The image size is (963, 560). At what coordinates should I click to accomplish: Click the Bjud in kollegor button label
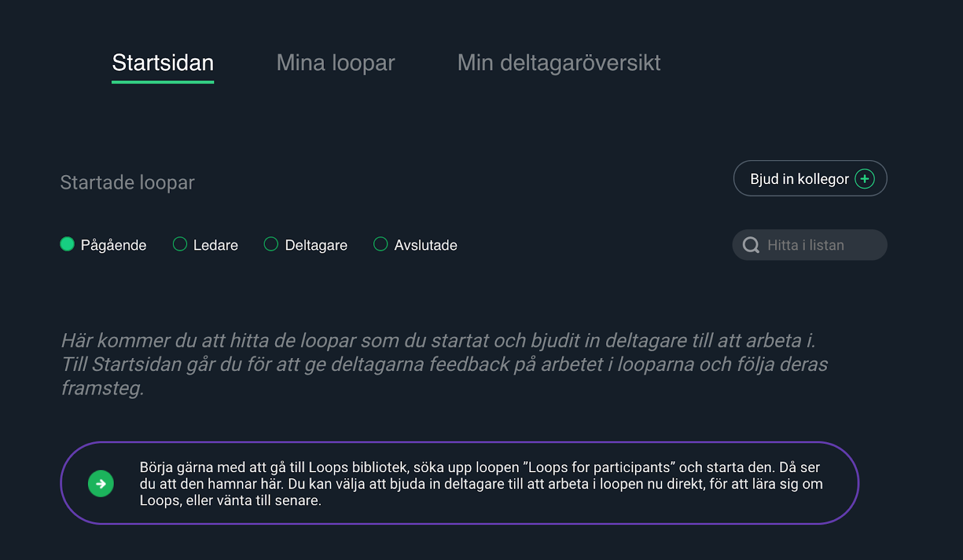pyautogui.click(x=799, y=179)
